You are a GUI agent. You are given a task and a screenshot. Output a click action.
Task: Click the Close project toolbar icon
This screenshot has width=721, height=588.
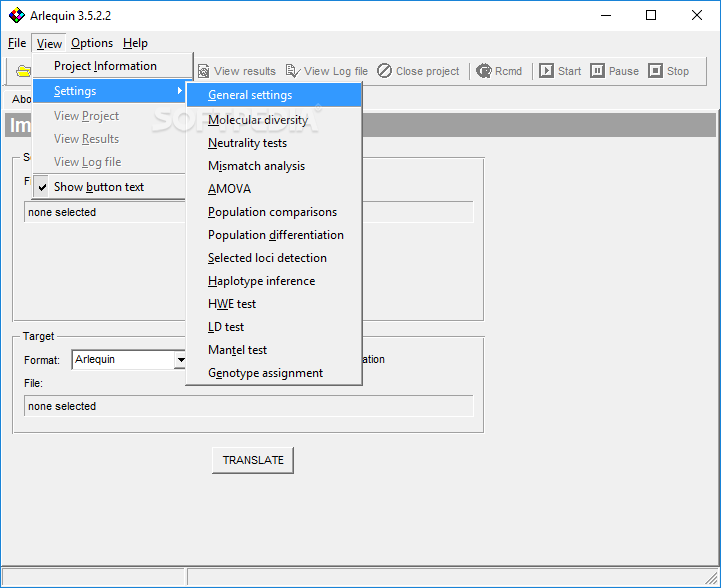click(x=384, y=71)
